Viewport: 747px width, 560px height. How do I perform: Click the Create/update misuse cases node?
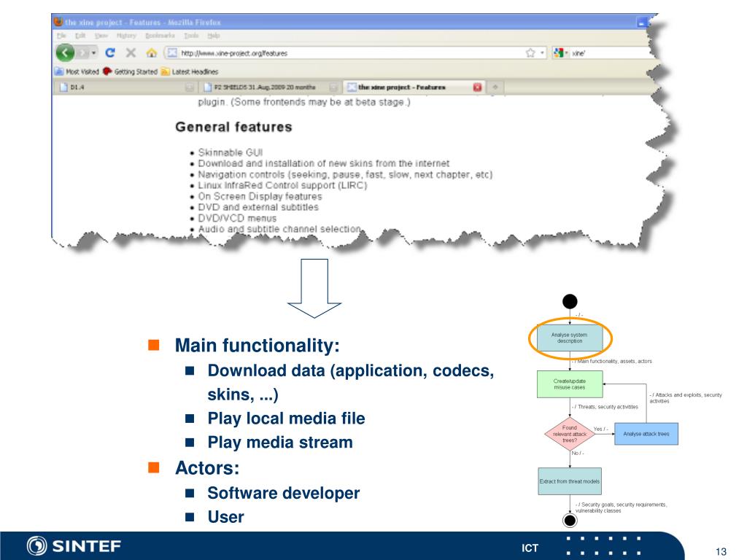pyautogui.click(x=570, y=384)
